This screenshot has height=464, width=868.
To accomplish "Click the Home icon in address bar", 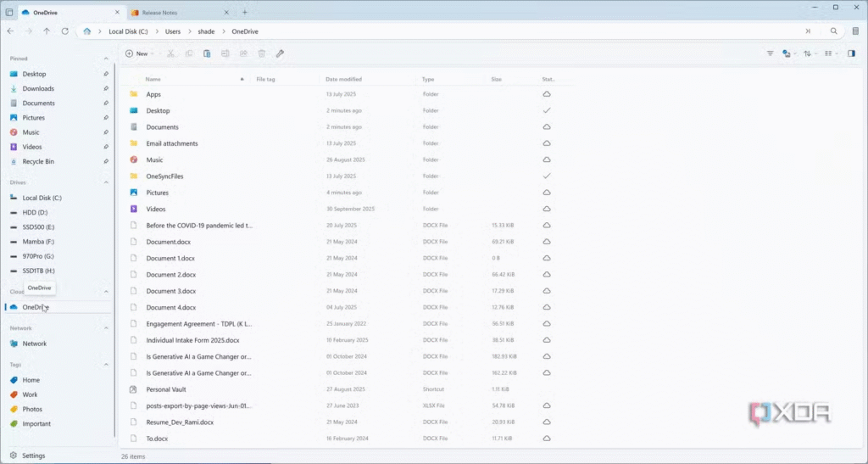I will pyautogui.click(x=86, y=31).
